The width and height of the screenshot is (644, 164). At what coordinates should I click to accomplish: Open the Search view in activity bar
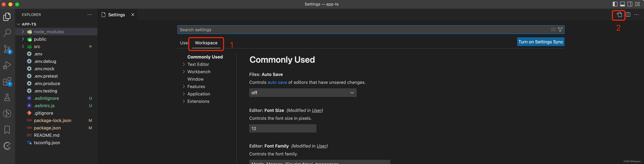pos(7,33)
